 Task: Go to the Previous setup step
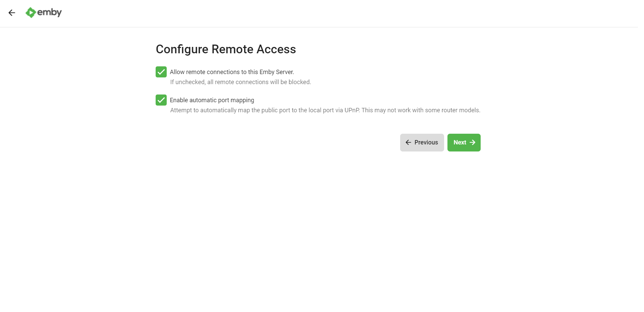tap(422, 142)
